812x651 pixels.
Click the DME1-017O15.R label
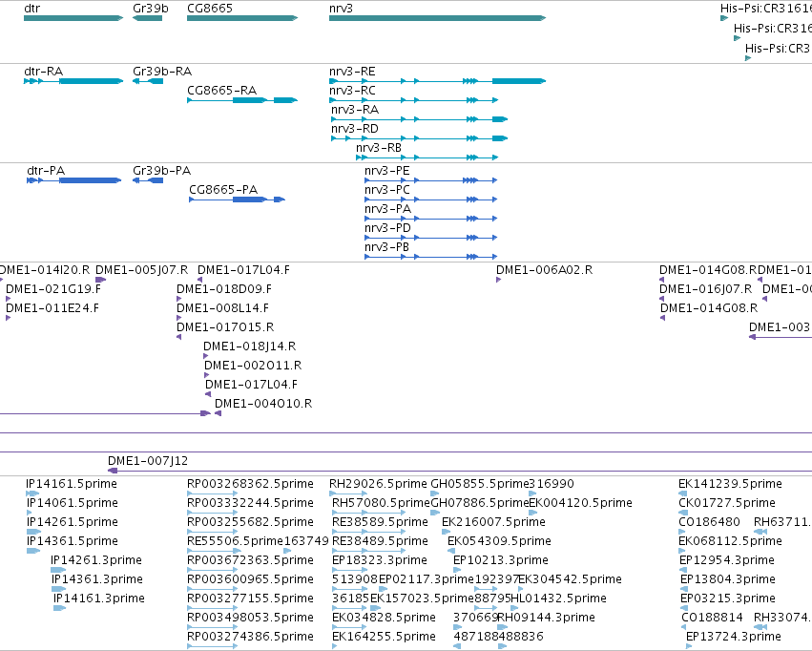[225, 327]
